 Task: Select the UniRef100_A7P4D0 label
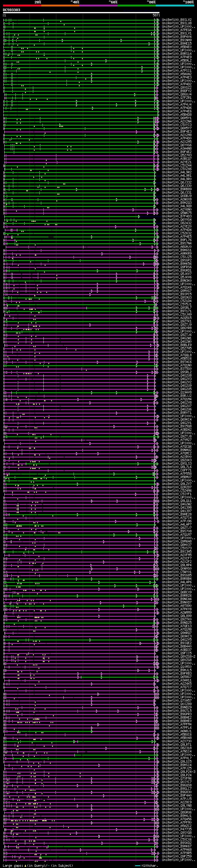coord(177,139)
